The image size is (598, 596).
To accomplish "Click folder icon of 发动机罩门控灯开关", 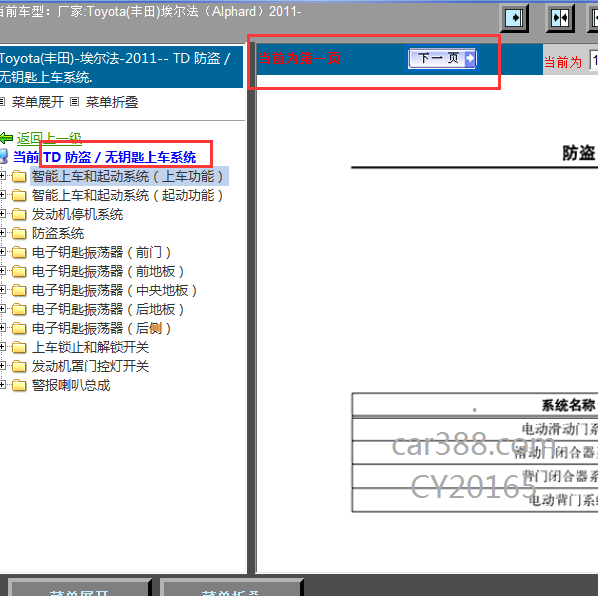I will pyautogui.click(x=19, y=366).
